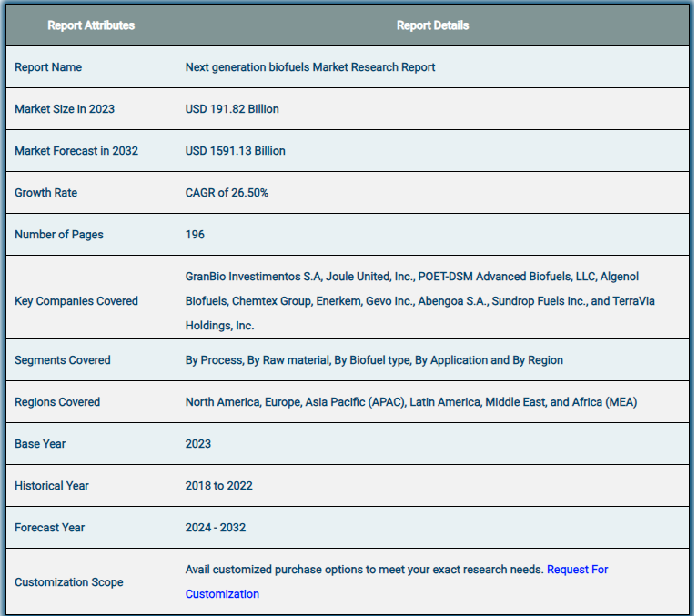Select the CAGR of 26.50% value

[x=227, y=193]
